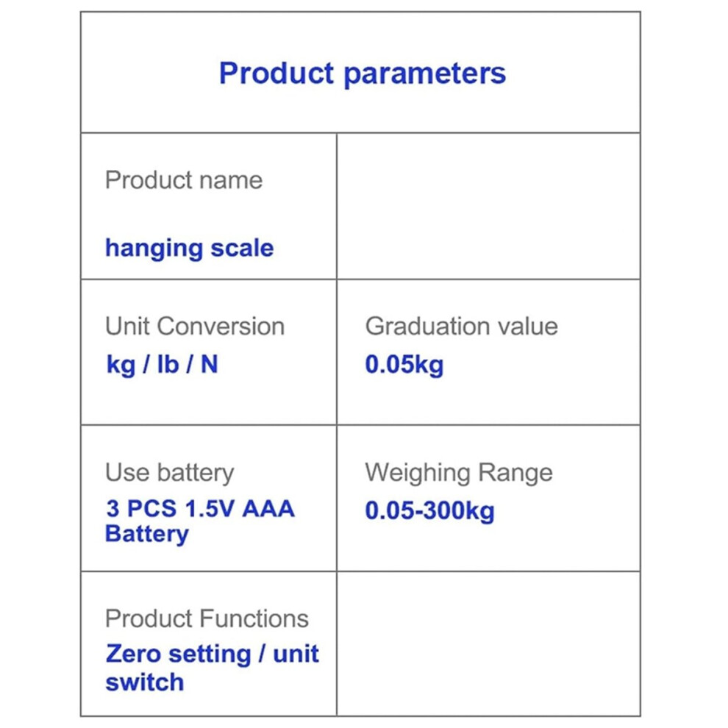This screenshot has height=728, width=728.
Task: Click the 0.05-300kg range value
Action: click(430, 511)
